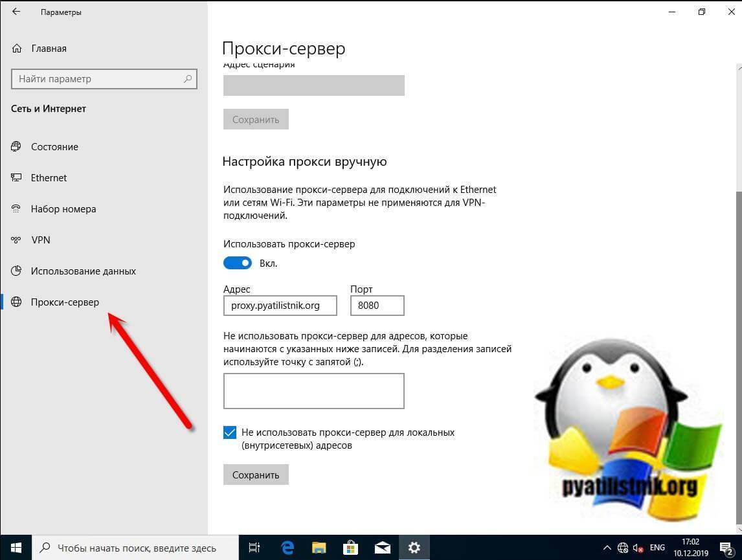The height and width of the screenshot is (560, 742).
Task: Switch ENG input language indicator
Action: 657,548
